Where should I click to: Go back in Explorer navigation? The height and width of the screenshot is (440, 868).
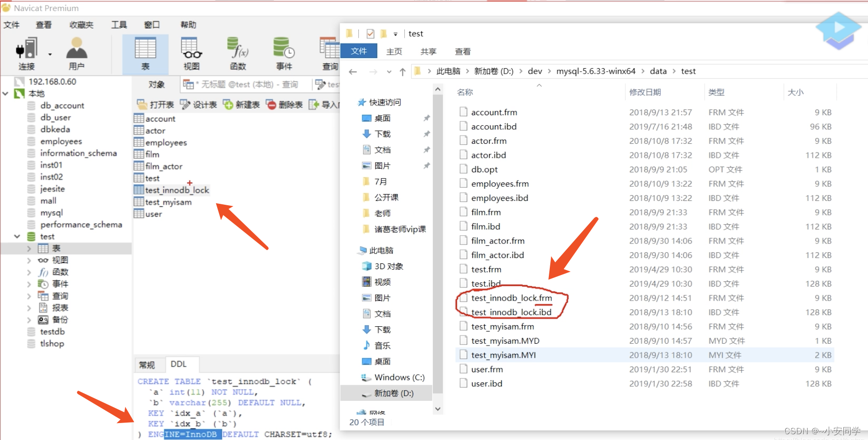(x=353, y=72)
